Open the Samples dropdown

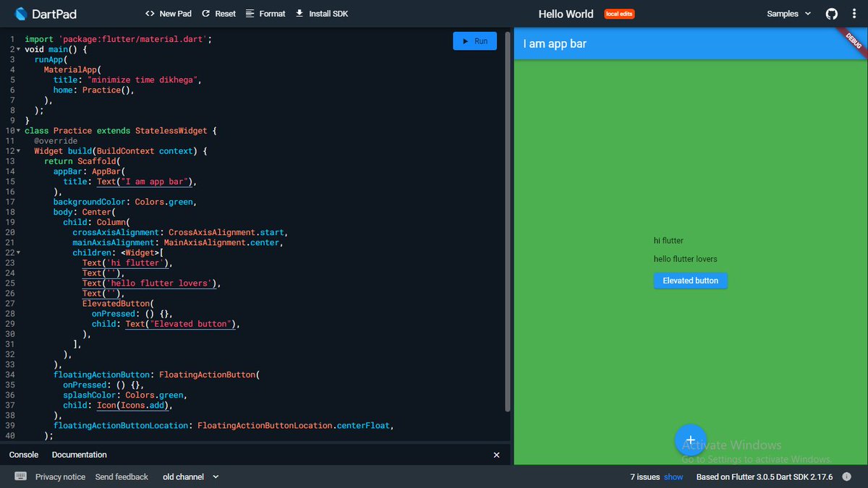point(788,13)
